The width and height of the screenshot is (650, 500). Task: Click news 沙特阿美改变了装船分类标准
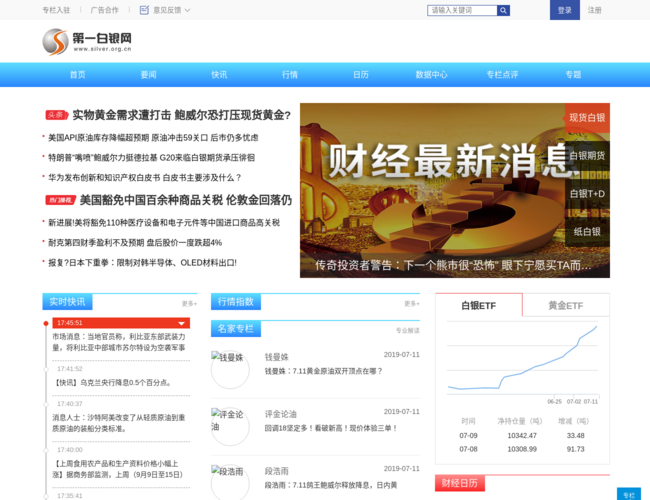click(x=119, y=423)
